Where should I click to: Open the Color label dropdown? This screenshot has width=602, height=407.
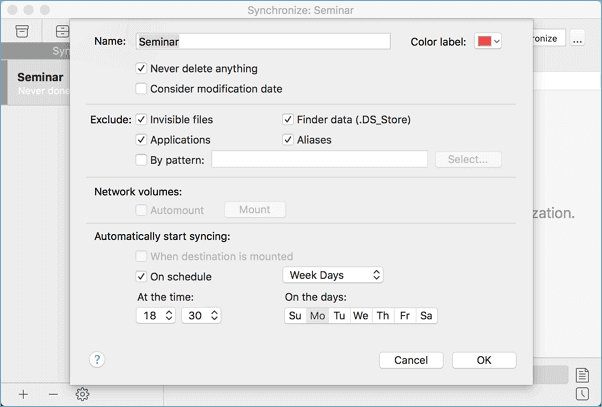pos(488,42)
